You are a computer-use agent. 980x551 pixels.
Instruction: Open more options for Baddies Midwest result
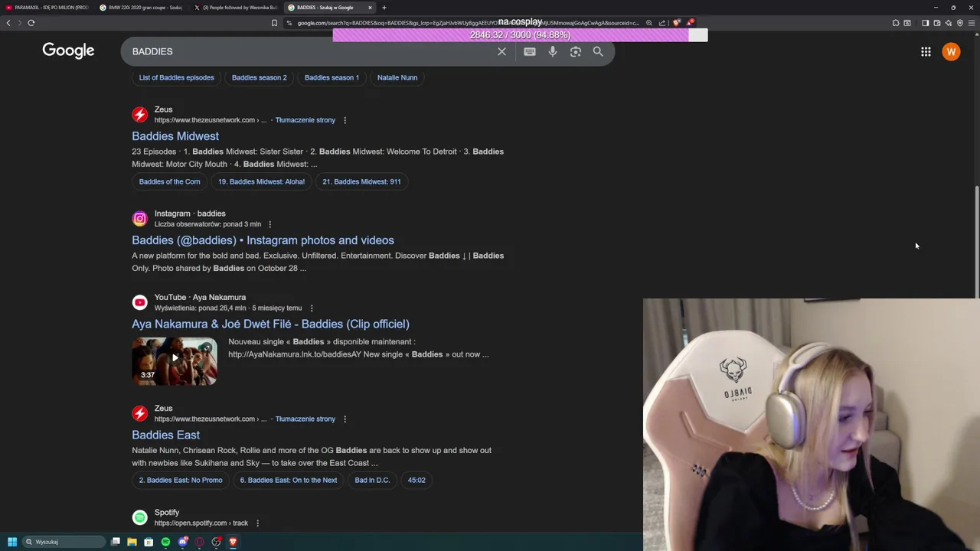point(345,120)
